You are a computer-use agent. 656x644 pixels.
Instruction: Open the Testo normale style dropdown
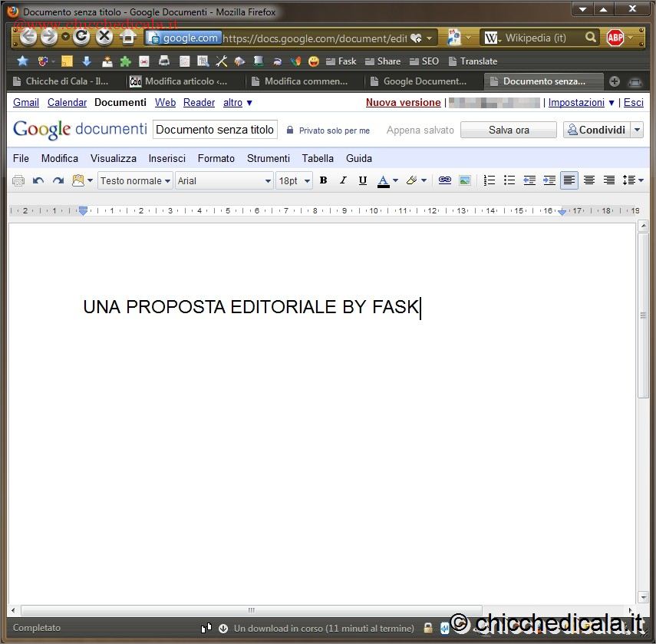(135, 180)
